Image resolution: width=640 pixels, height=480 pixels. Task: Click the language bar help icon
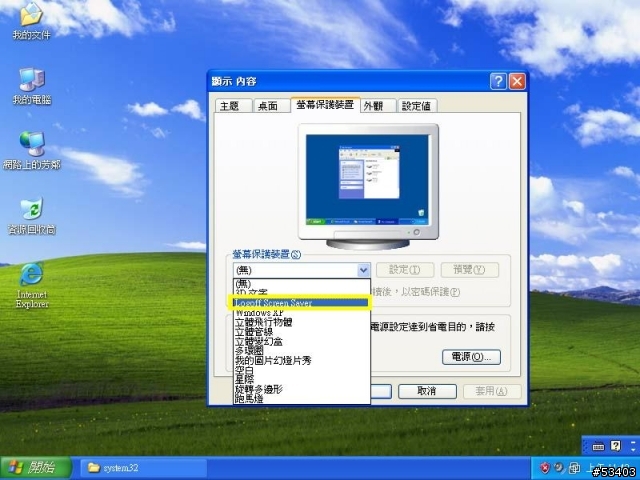(x=616, y=445)
